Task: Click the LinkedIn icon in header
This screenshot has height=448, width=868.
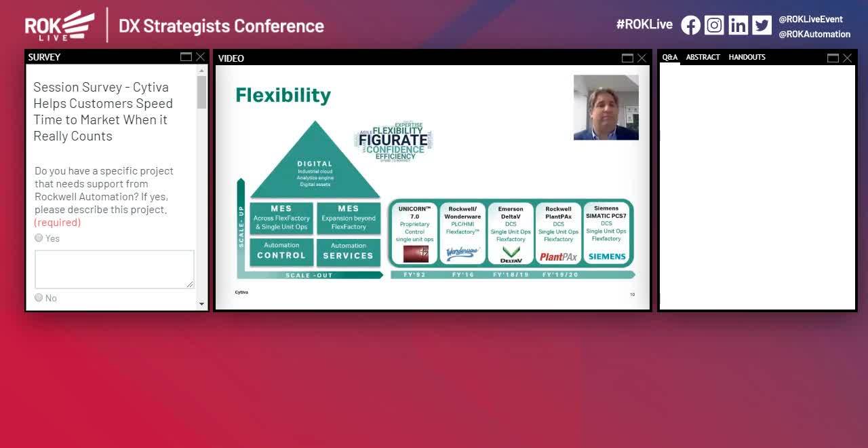Action: click(x=738, y=25)
